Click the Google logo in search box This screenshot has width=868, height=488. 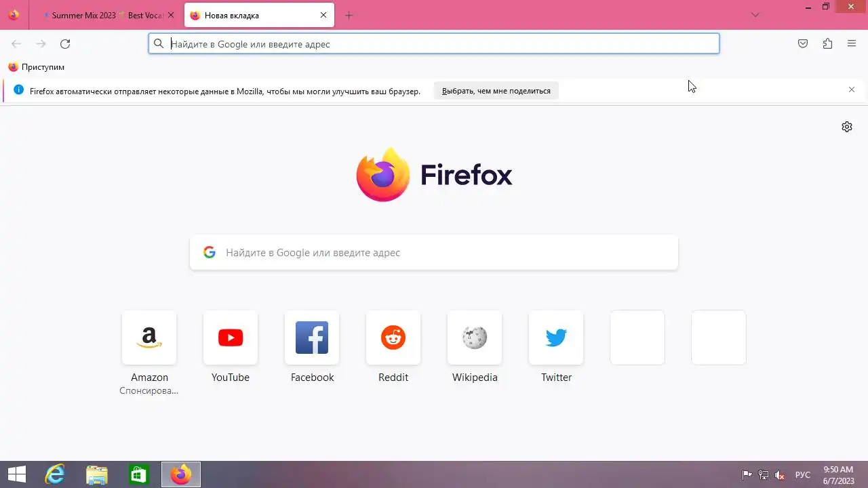click(210, 252)
